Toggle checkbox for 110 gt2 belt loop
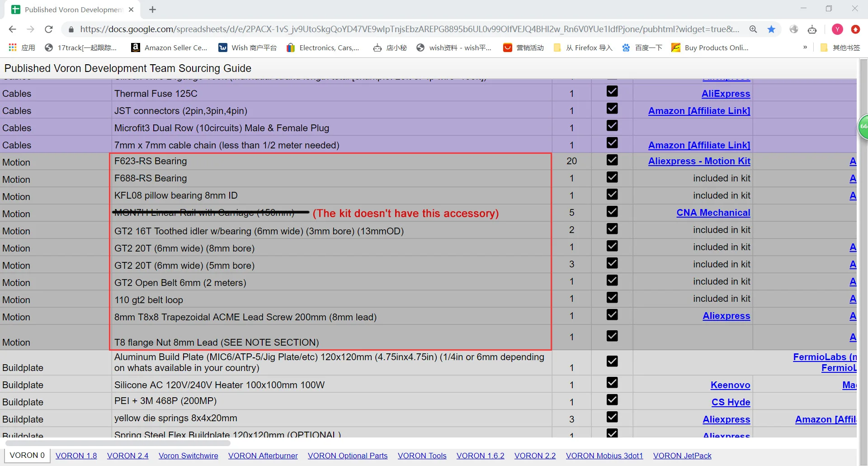 point(612,298)
